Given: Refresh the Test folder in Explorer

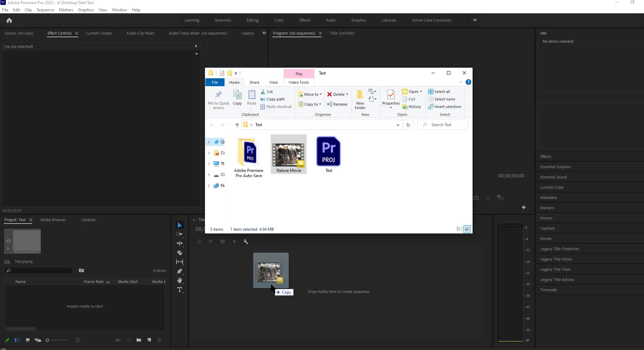Looking at the screenshot, I should (408, 125).
